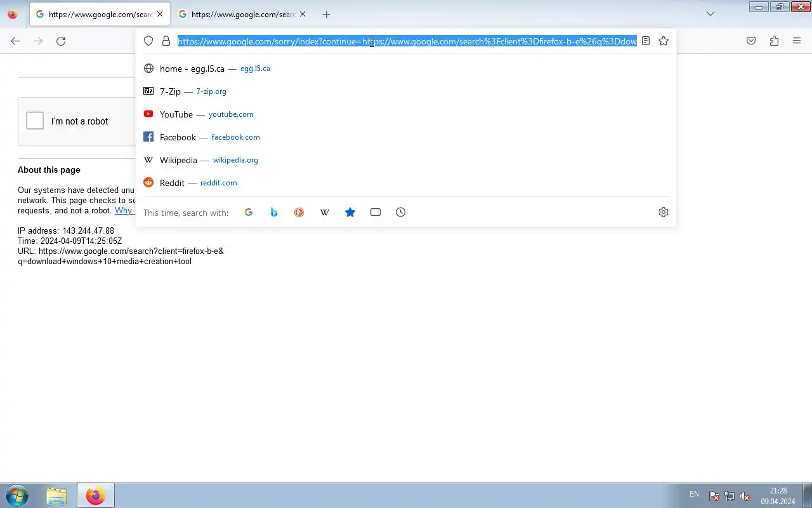This screenshot has width=812, height=508.
Task: Bookmark this page with the star icon
Action: pos(664,41)
